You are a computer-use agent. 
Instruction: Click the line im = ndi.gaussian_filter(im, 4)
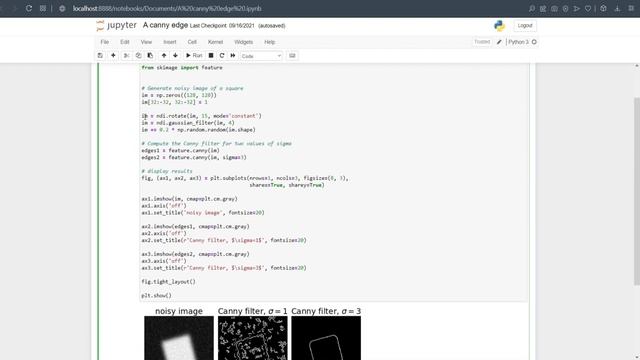click(188, 123)
